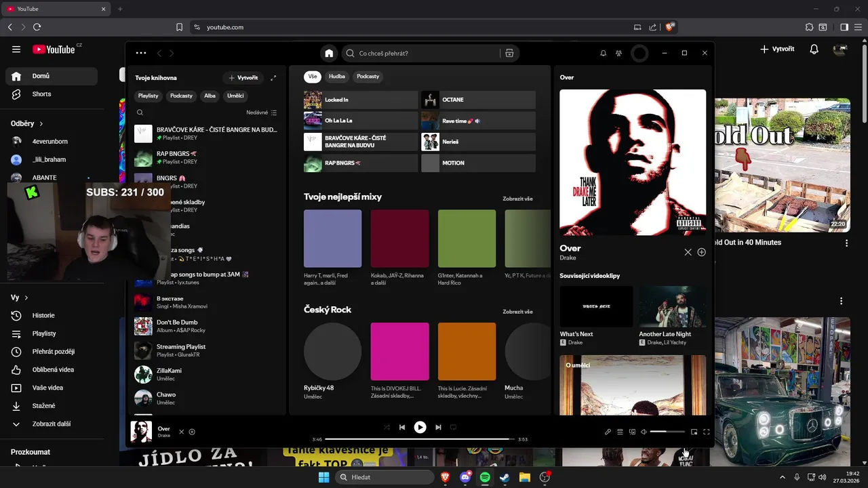Open connect to a device icon
Screen dimensions: 868x488
(632, 432)
